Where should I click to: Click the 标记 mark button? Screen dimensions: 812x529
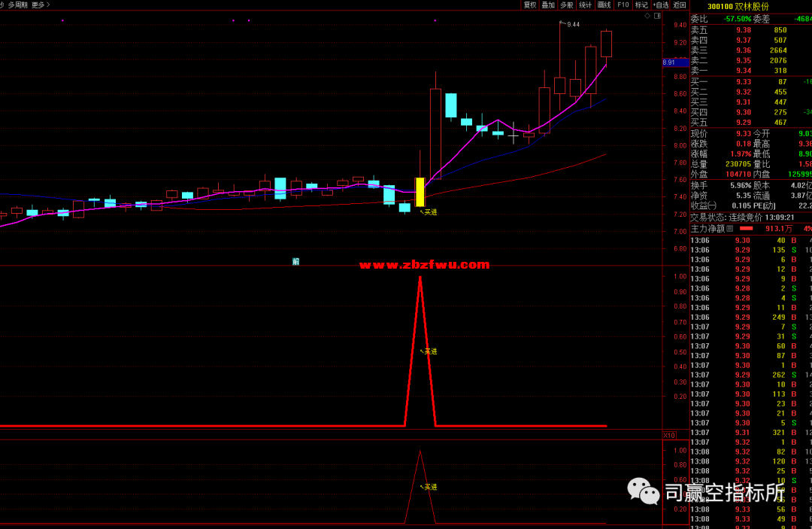(x=641, y=5)
